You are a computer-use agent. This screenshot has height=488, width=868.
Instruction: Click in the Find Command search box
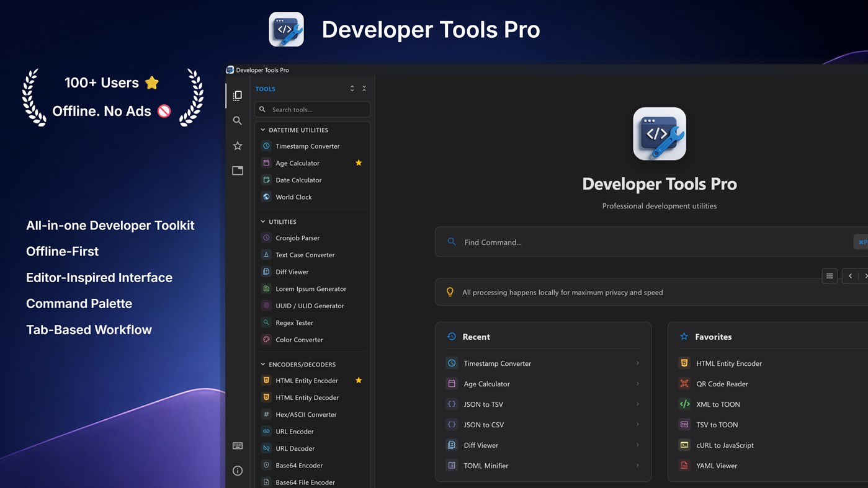651,242
